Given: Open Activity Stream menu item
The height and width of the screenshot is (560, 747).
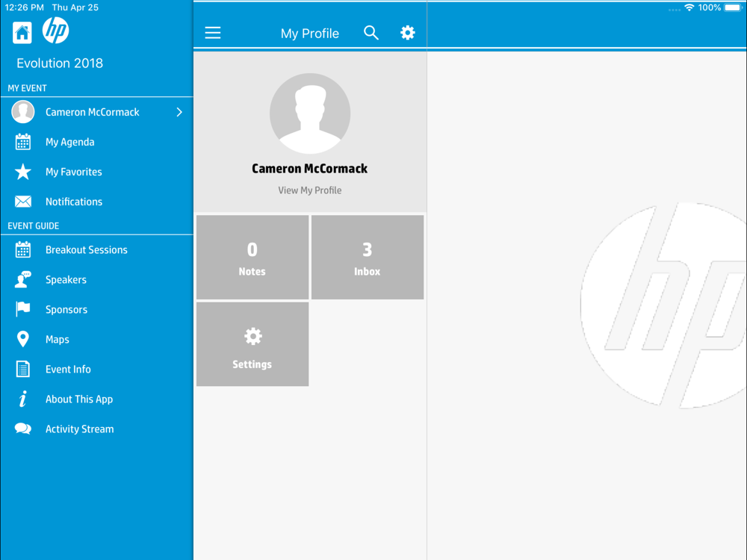Looking at the screenshot, I should point(96,429).
